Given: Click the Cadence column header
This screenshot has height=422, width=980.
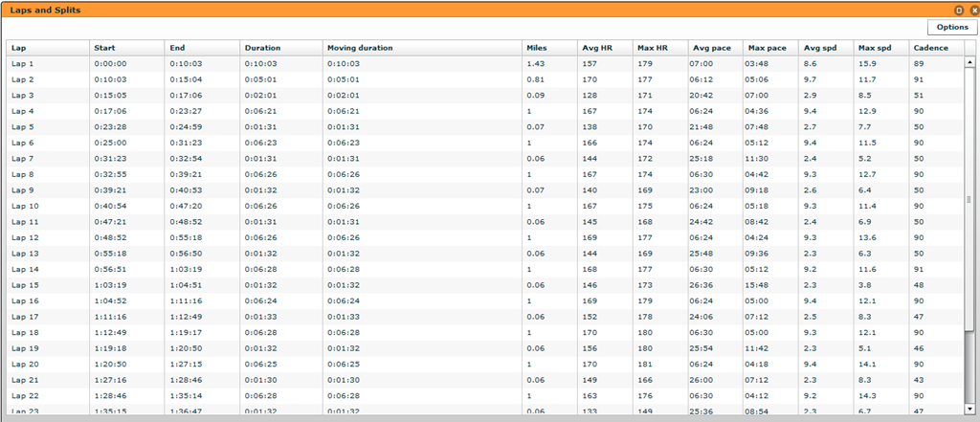Looking at the screenshot, I should pyautogui.click(x=936, y=48).
